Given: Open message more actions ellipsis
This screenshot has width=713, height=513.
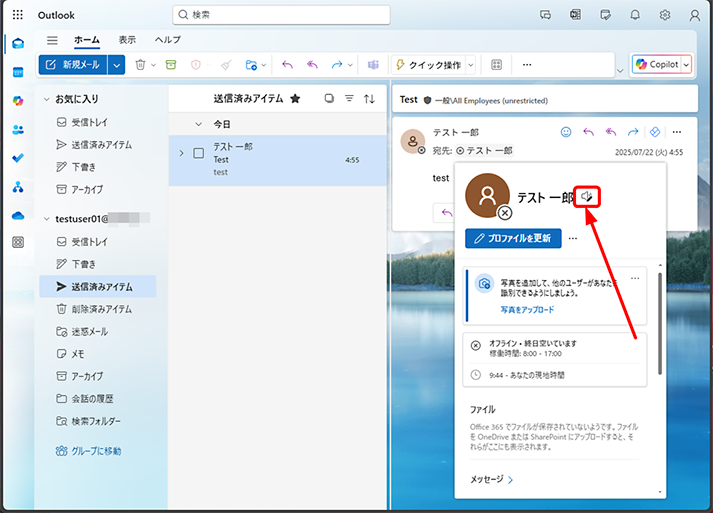Looking at the screenshot, I should [677, 132].
